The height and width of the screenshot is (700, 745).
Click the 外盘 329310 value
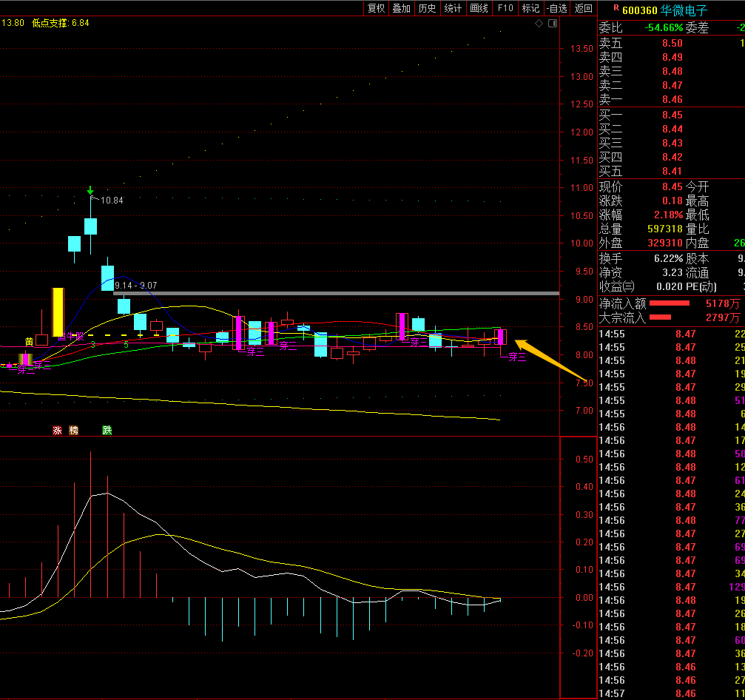pyautogui.click(x=665, y=243)
